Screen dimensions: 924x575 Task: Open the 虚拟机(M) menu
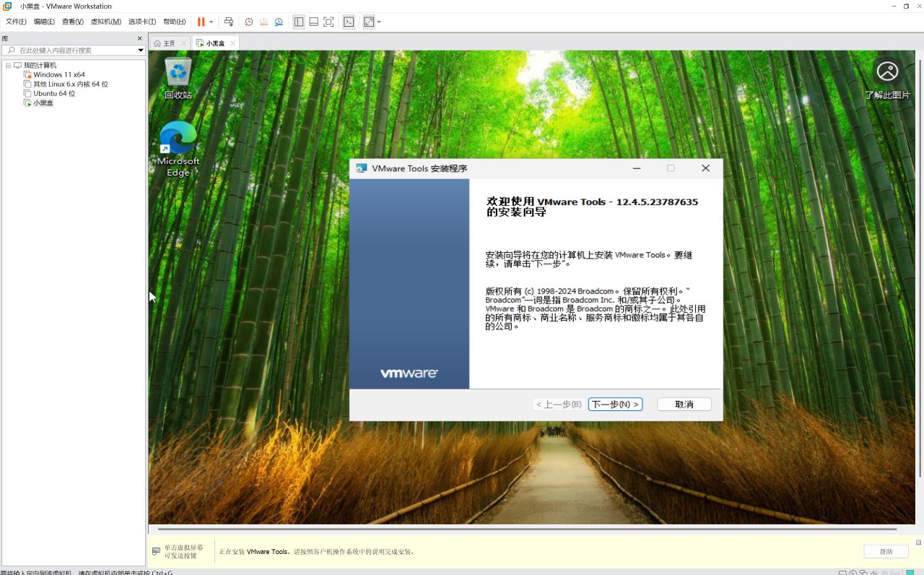point(106,22)
